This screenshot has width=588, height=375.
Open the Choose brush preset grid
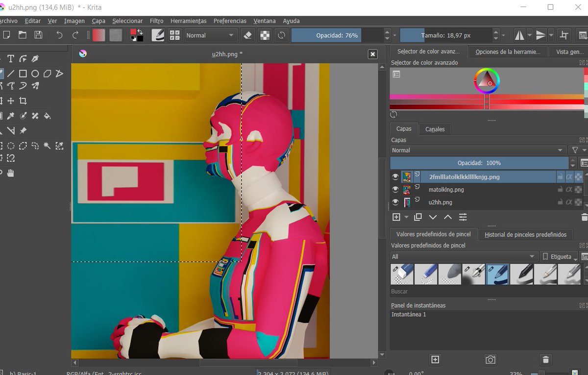tap(174, 35)
